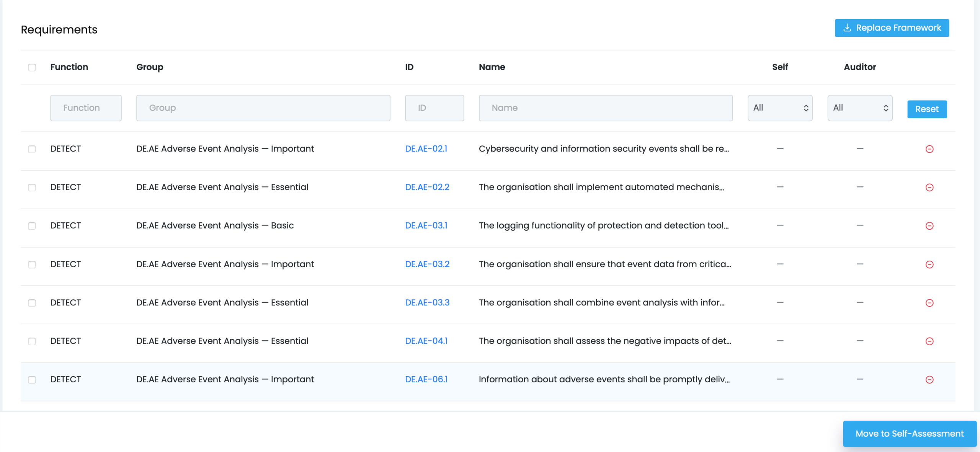980x452 pixels.
Task: Open the Auditor filter dropdown
Action: click(860, 108)
